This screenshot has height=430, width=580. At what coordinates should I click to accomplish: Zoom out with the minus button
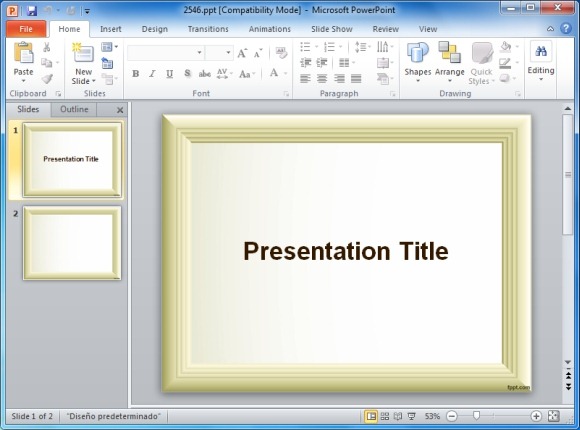pos(452,416)
